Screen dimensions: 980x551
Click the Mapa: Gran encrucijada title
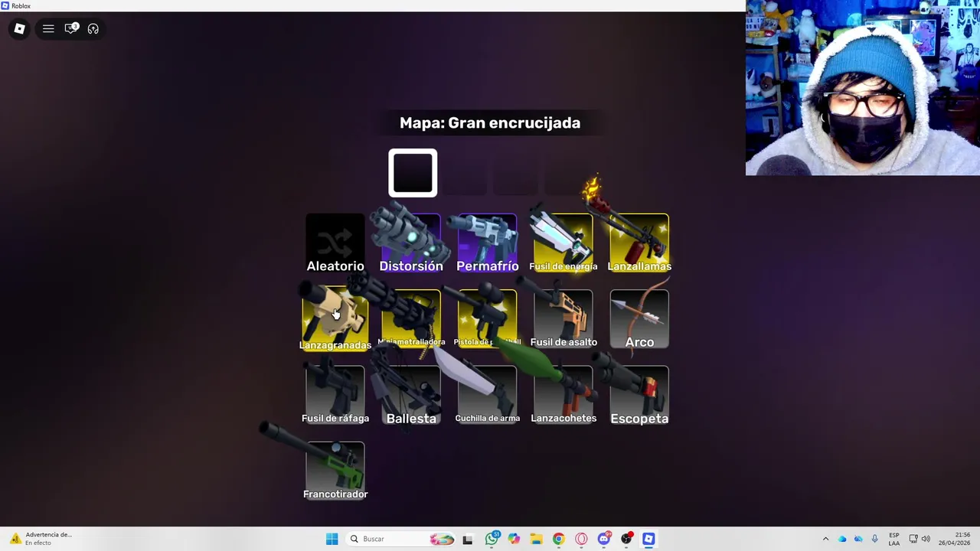tap(490, 122)
